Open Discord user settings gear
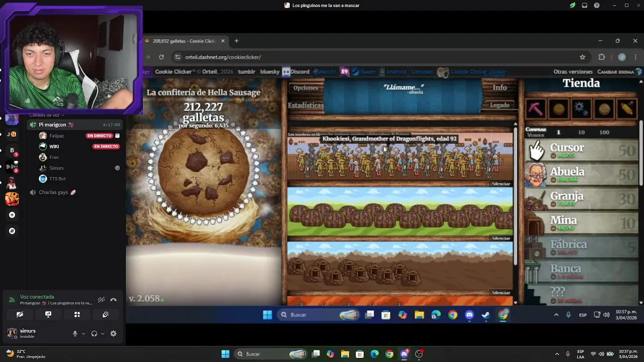Screen dimensions: 644x362 click(113, 333)
